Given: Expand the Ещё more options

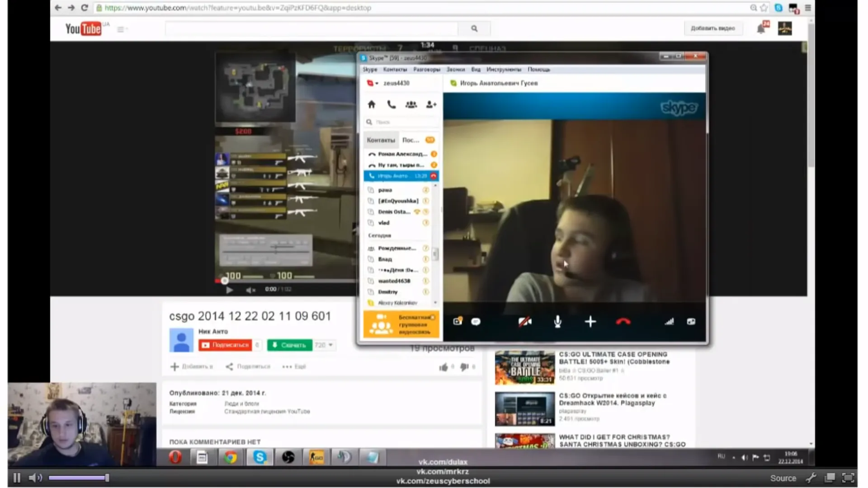Looking at the screenshot, I should point(294,366).
